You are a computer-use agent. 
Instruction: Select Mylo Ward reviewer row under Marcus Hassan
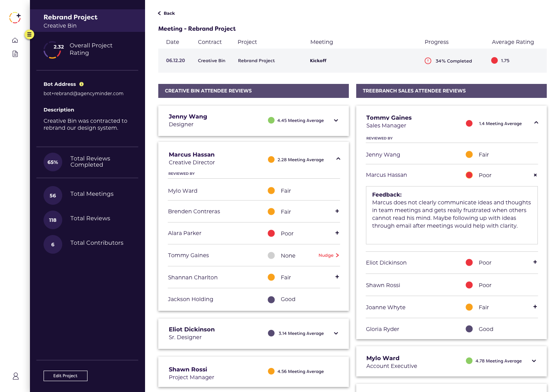point(254,191)
